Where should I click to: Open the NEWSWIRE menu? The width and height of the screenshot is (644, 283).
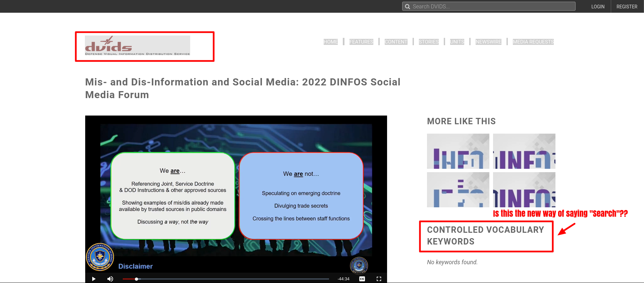pyautogui.click(x=488, y=42)
